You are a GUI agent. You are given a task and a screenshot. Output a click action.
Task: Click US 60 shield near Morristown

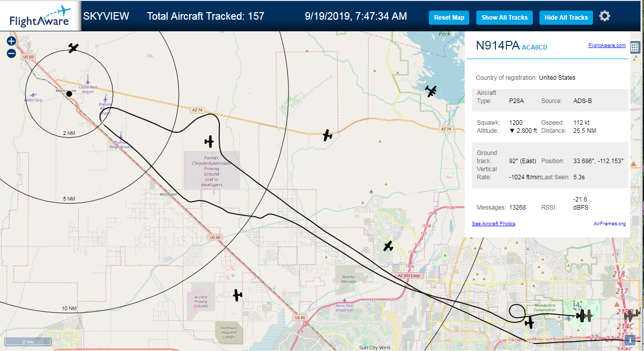pos(28,57)
